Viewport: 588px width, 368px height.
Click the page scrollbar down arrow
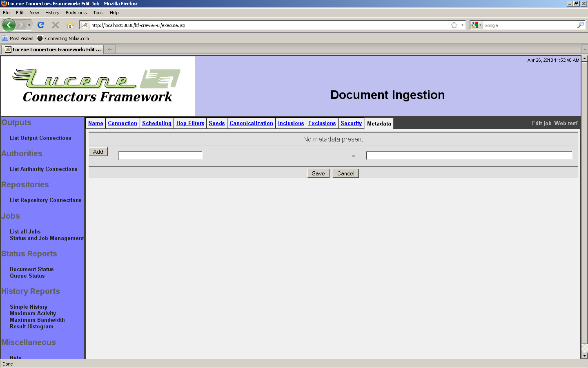click(x=584, y=356)
